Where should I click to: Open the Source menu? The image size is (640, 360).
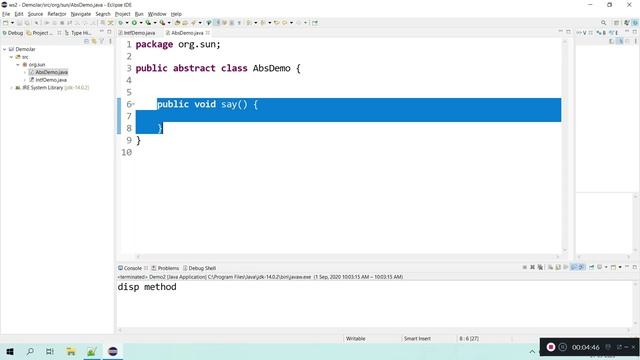35,14
